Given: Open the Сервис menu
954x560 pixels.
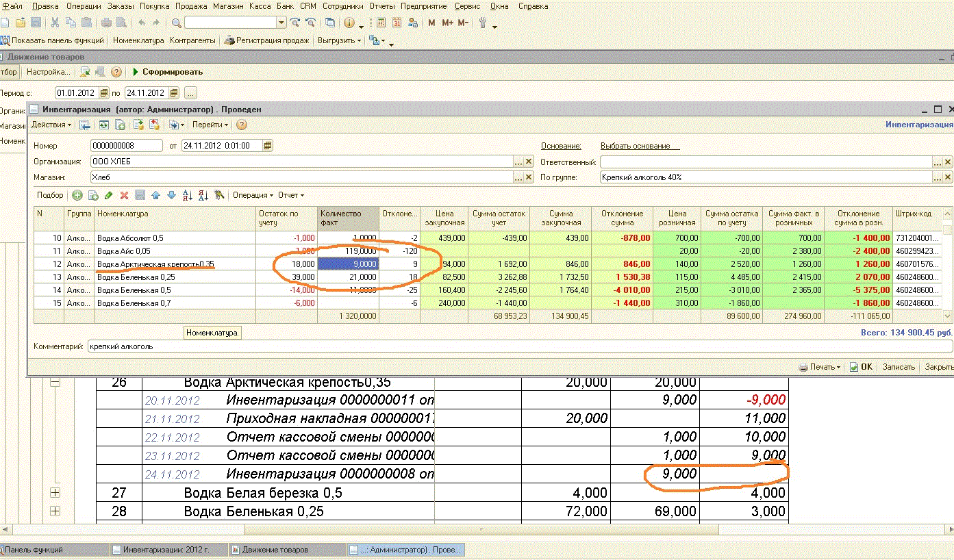Looking at the screenshot, I should point(467,6).
